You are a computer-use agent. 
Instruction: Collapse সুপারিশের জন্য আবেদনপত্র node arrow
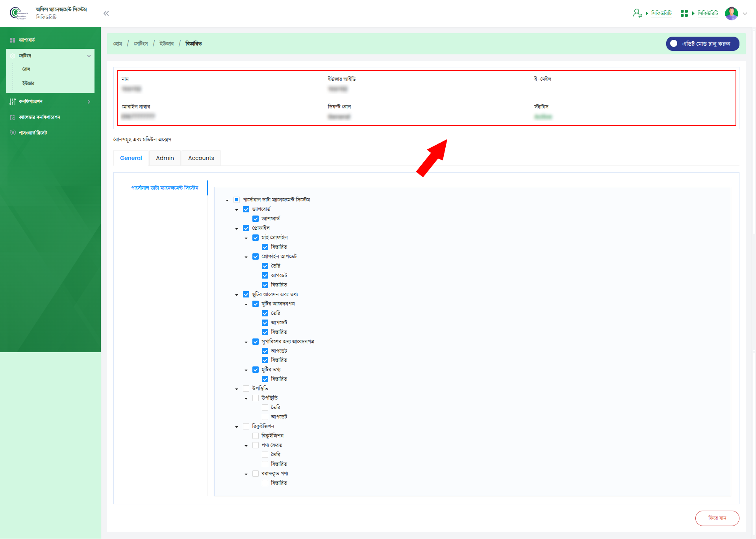[x=246, y=342]
